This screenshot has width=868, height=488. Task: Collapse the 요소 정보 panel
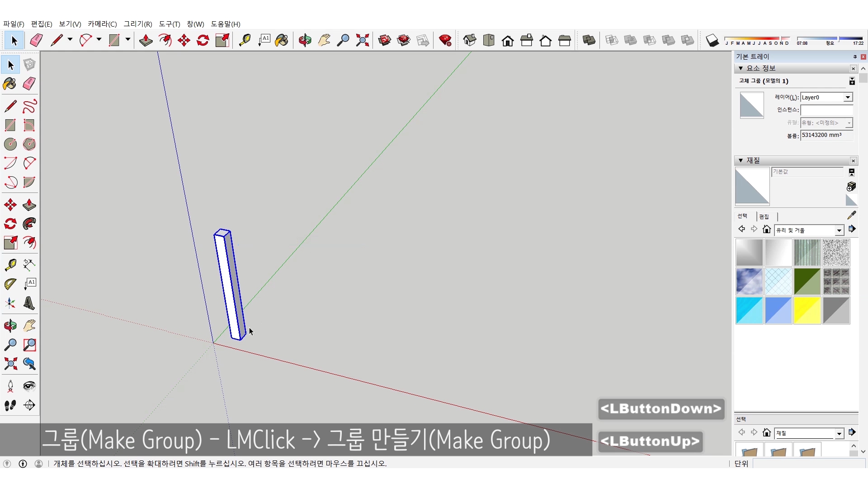741,68
